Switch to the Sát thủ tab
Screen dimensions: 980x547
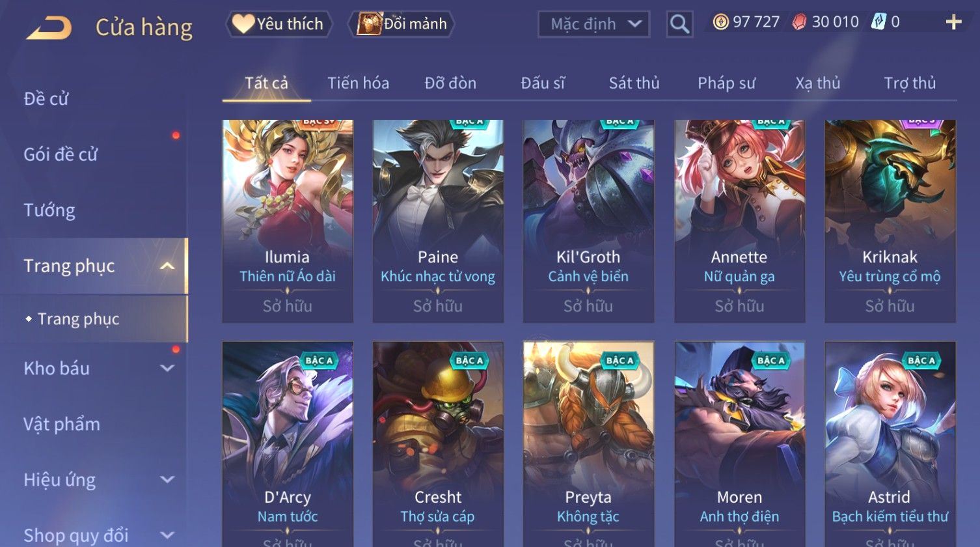tap(634, 83)
